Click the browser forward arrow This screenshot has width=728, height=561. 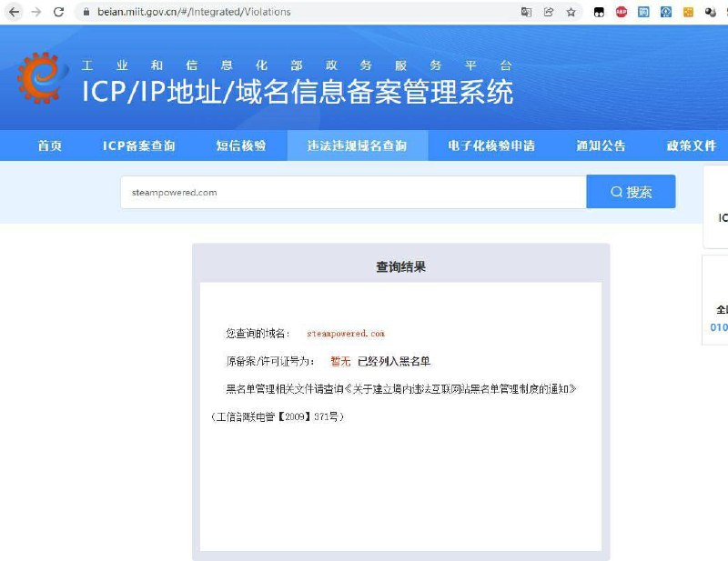(x=36, y=13)
